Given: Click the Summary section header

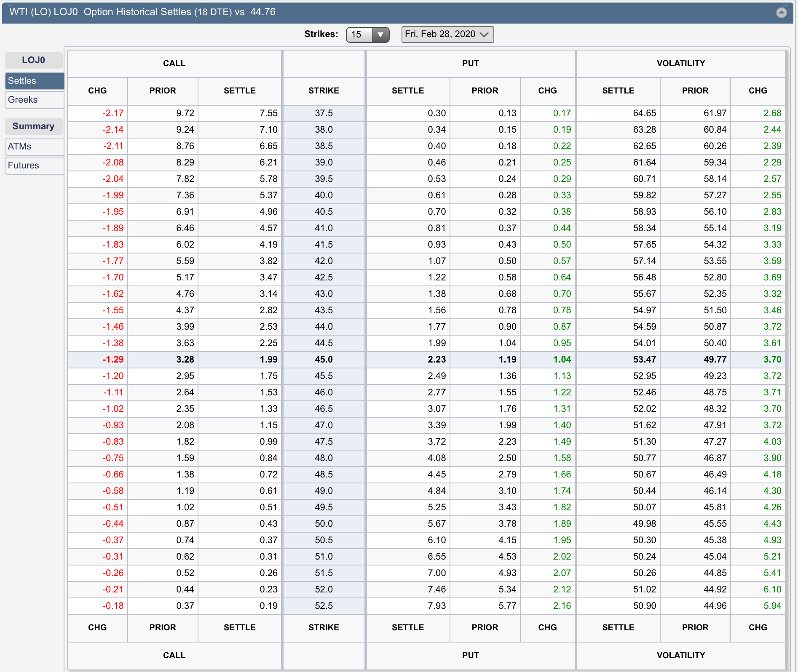Looking at the screenshot, I should (x=34, y=126).
